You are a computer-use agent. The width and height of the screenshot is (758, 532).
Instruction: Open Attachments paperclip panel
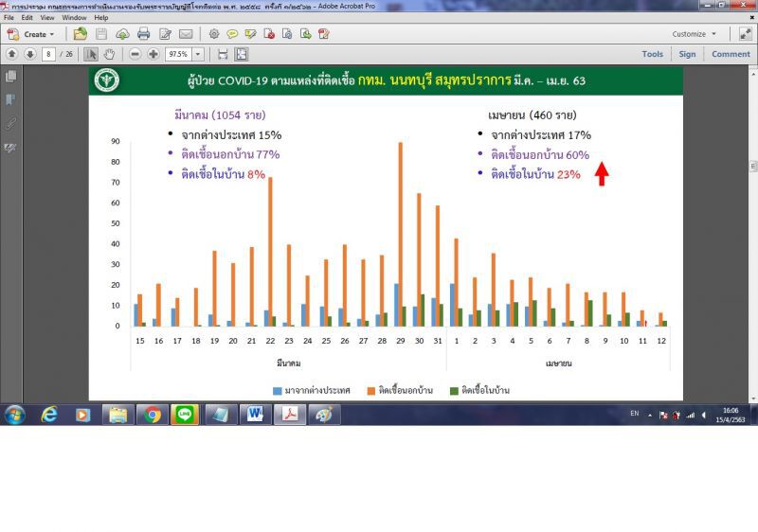pyautogui.click(x=10, y=124)
